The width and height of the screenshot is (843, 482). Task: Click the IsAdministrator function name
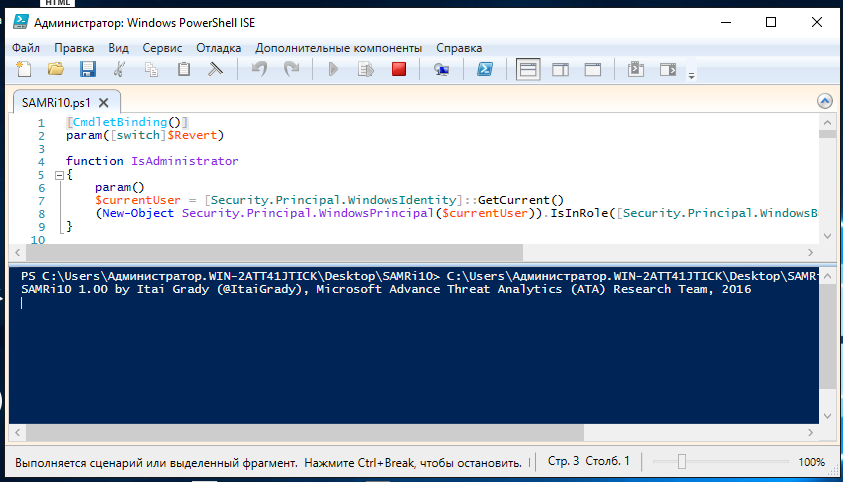185,161
